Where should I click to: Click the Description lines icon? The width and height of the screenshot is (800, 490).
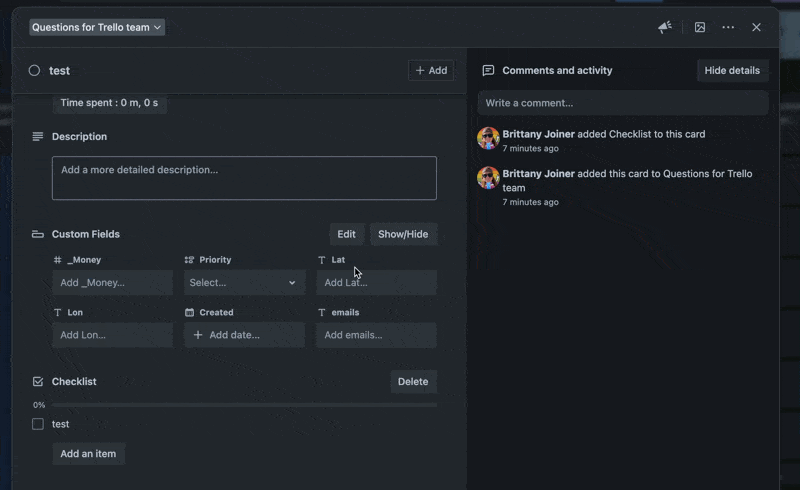click(x=38, y=136)
